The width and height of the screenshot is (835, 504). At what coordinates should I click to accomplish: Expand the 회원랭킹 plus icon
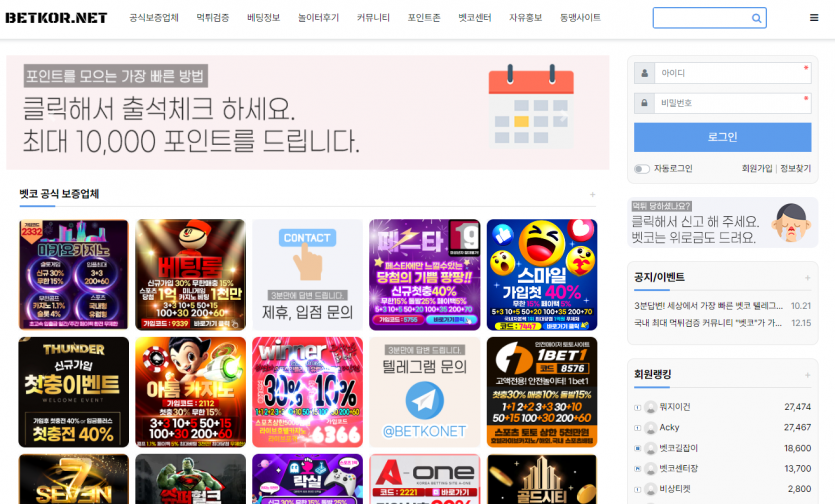pos(807,375)
